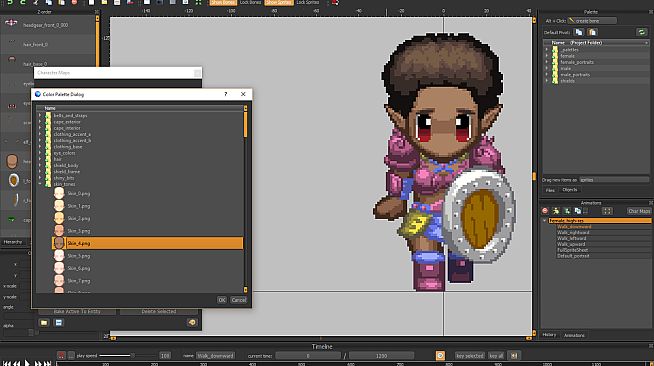Click the key all button
654x366 pixels.
coord(496,356)
